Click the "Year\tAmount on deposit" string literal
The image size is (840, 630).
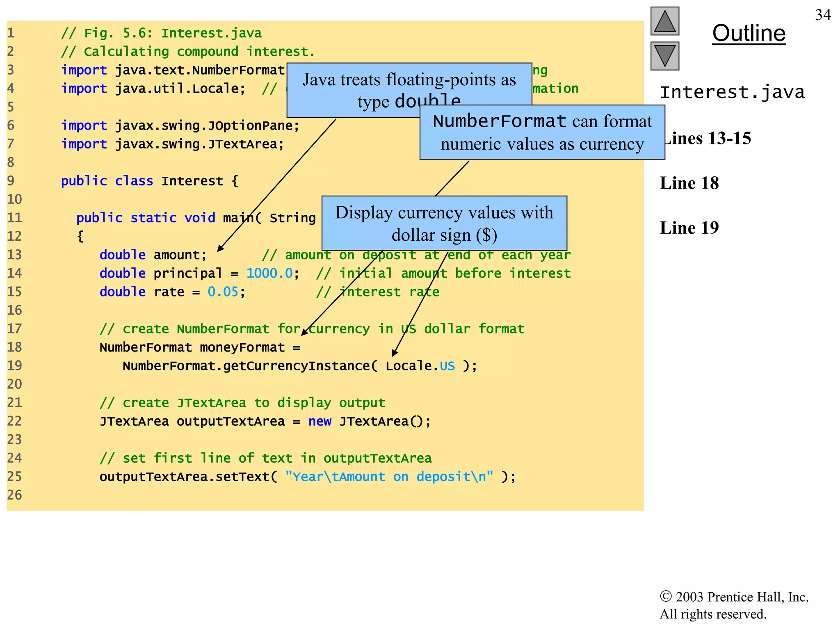coord(389,477)
